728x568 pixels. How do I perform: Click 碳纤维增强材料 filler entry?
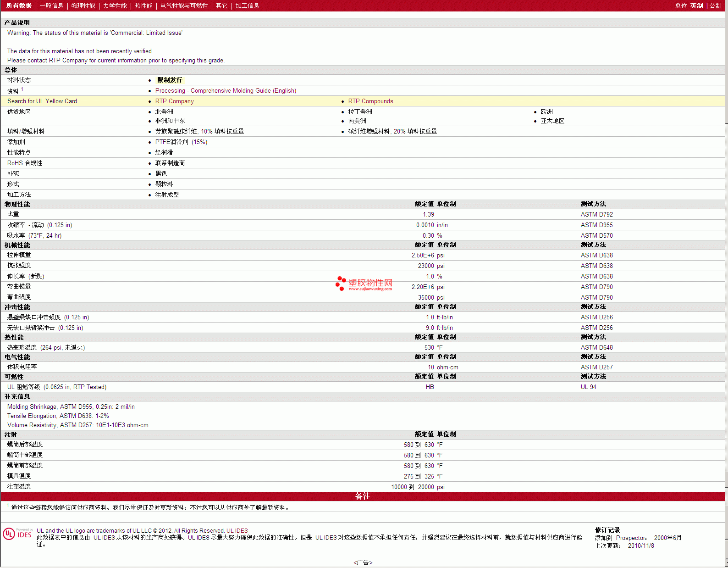392,131
